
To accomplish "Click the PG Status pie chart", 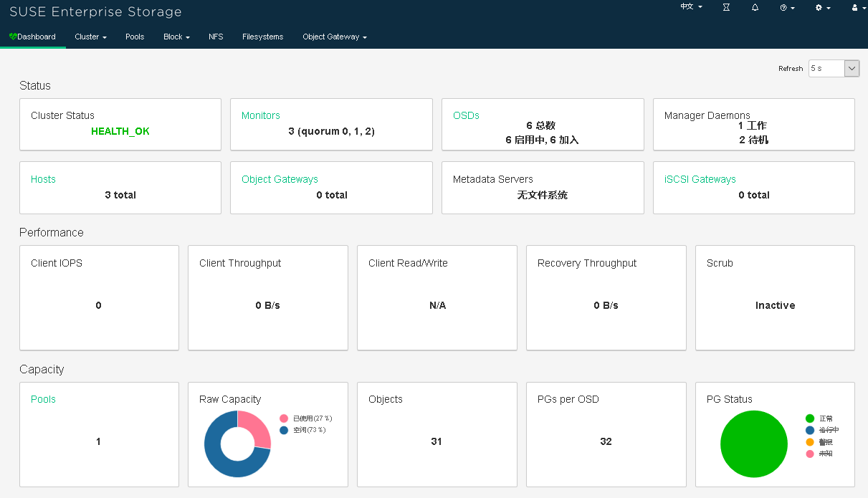I will [x=753, y=444].
